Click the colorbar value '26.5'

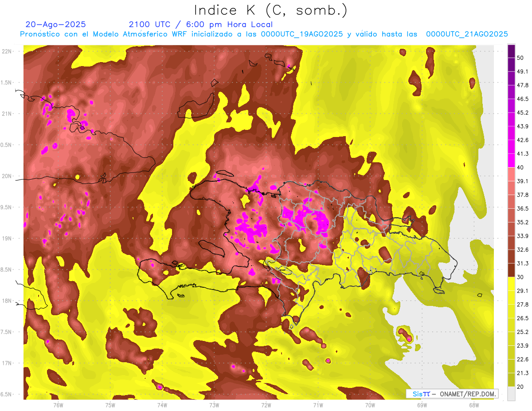click(522, 318)
